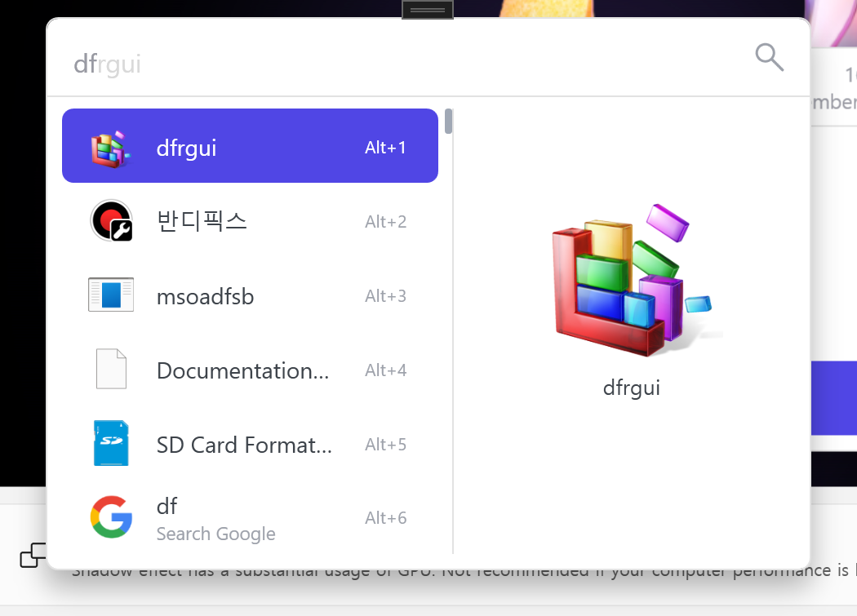Screen dimensions: 857x616
Task: Open the msoadfsb result
Action: 250,295
